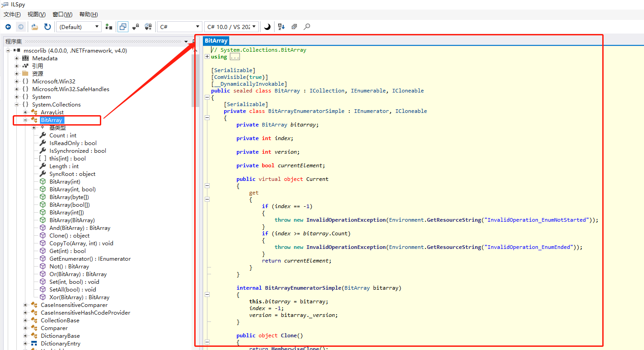Click the IEnumerator link in BitArrayEnumeratorSimple declaration
The height and width of the screenshot is (350, 644).
coord(371,111)
